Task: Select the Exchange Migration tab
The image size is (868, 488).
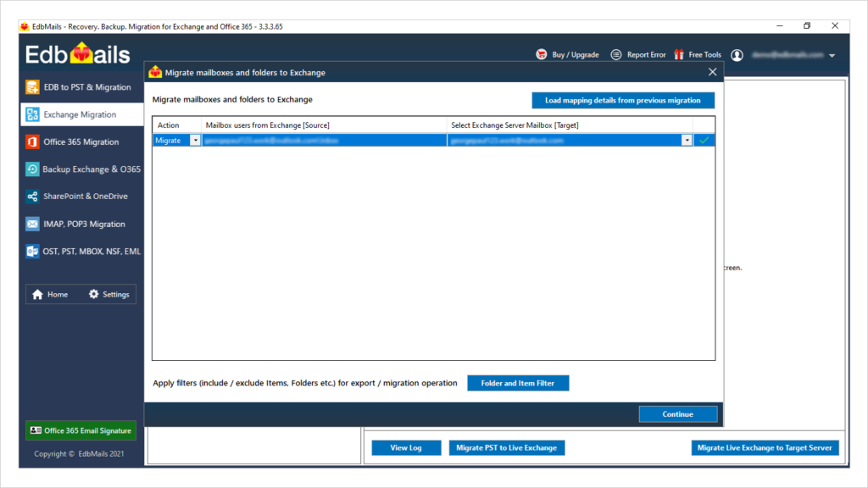Action: click(x=81, y=115)
